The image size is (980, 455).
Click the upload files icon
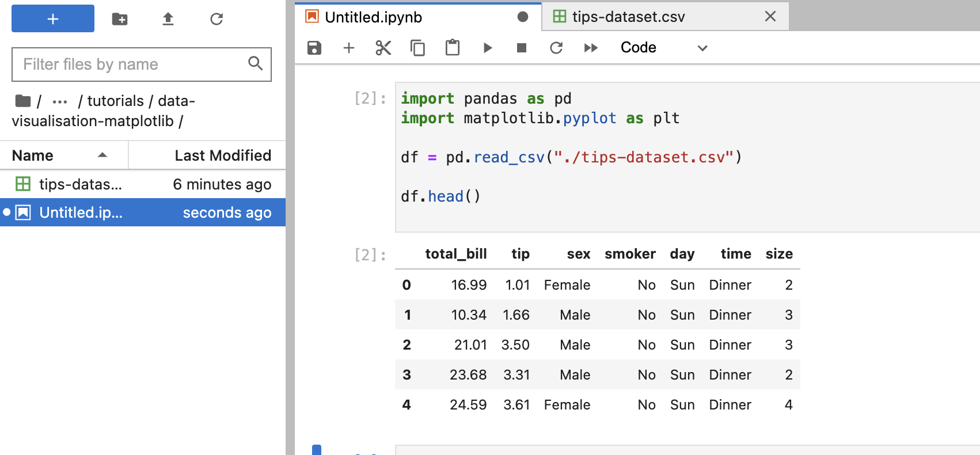coord(168,19)
